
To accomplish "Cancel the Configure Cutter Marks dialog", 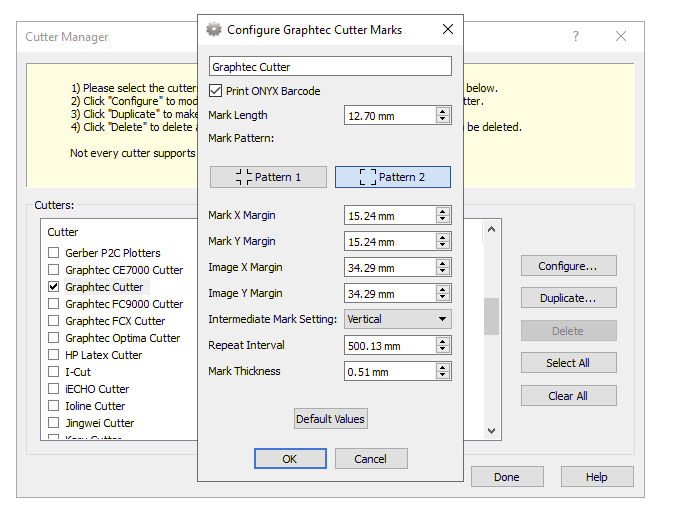I will pos(371,459).
